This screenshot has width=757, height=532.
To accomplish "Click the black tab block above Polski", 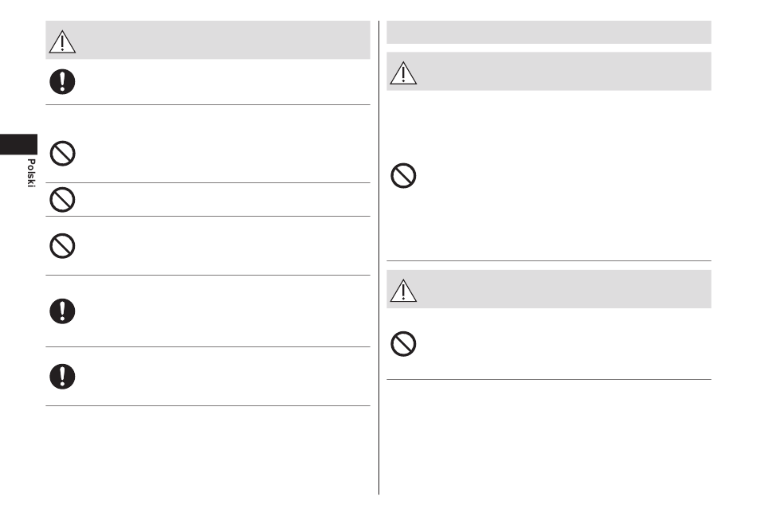I will point(18,144).
